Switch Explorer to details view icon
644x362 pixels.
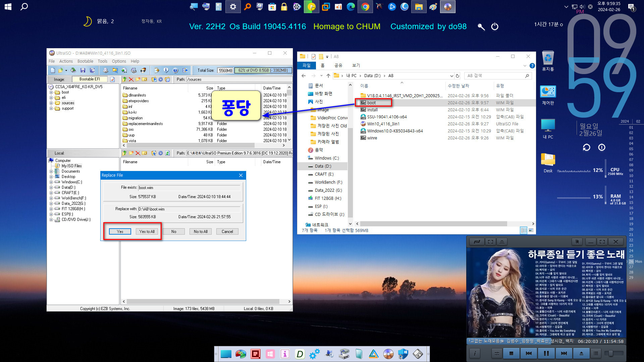point(524,230)
